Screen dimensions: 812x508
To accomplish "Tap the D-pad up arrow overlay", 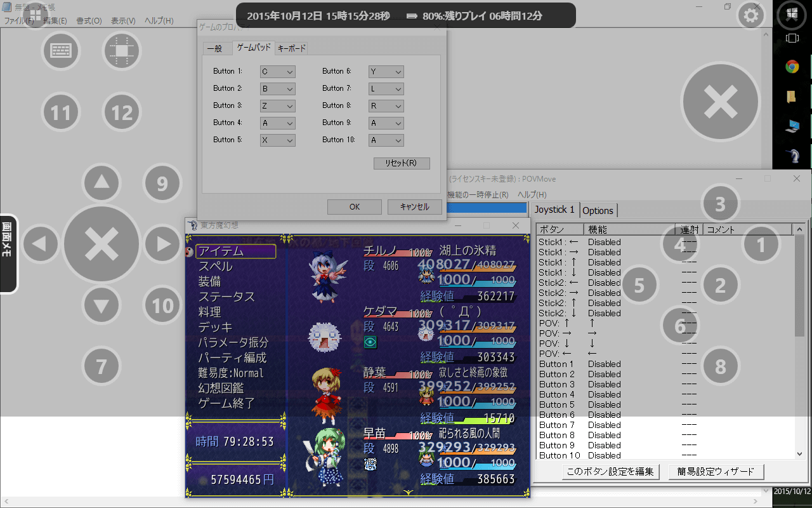I will (x=101, y=184).
